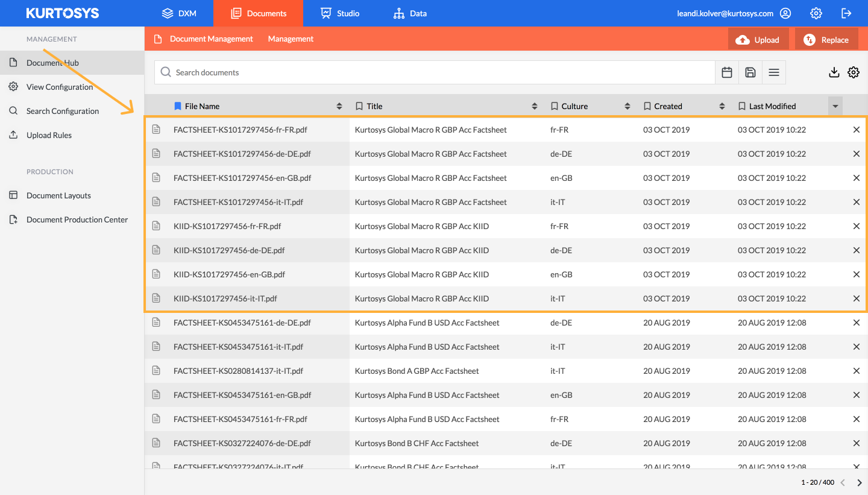Click file icon of KIID-KS1017297456-it-IT.pdf

pos(156,298)
